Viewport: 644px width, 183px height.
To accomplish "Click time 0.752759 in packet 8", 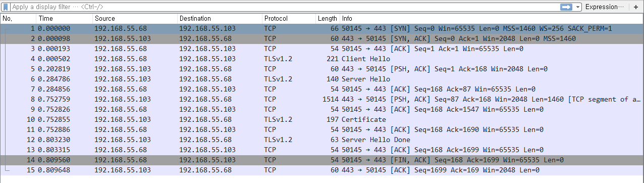I will pos(54,99).
